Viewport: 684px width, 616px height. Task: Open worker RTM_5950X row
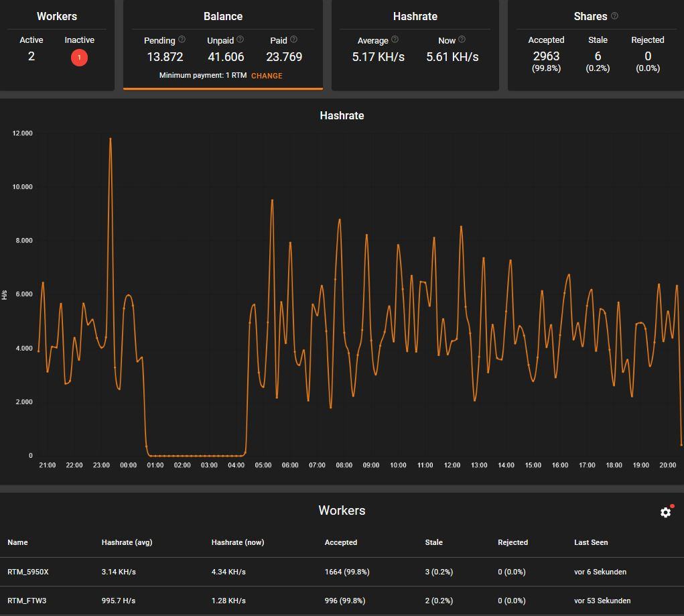[342, 572]
